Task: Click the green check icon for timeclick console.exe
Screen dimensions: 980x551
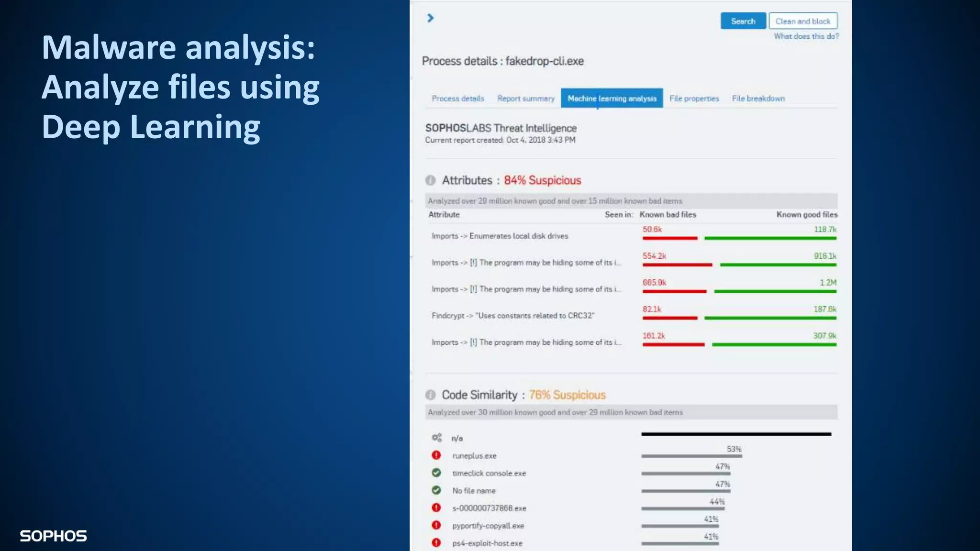Action: (436, 473)
